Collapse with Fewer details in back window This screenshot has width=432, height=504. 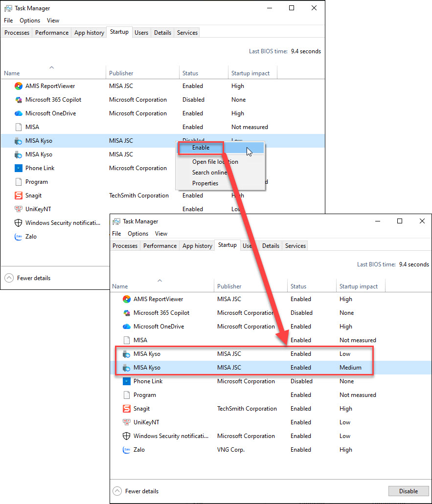(x=28, y=278)
